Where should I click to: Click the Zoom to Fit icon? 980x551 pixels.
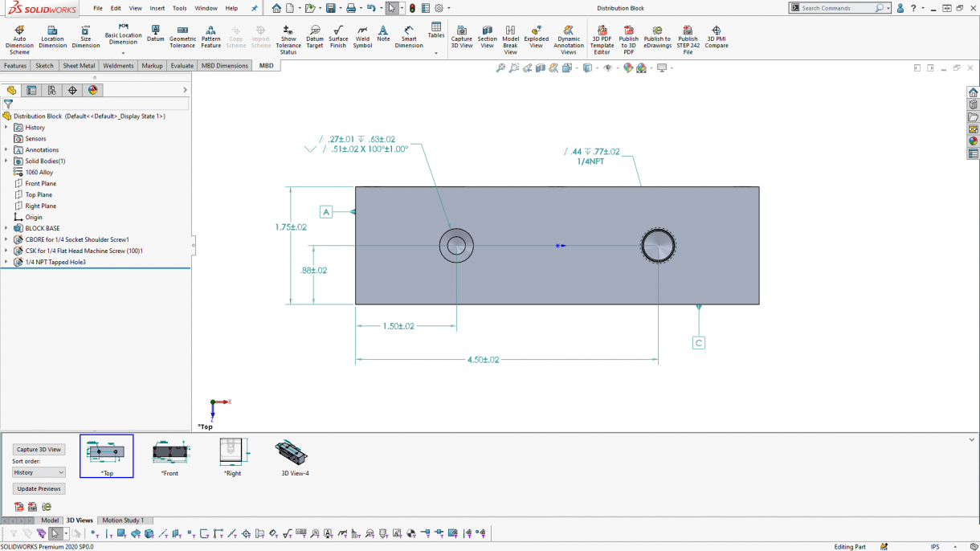(500, 68)
